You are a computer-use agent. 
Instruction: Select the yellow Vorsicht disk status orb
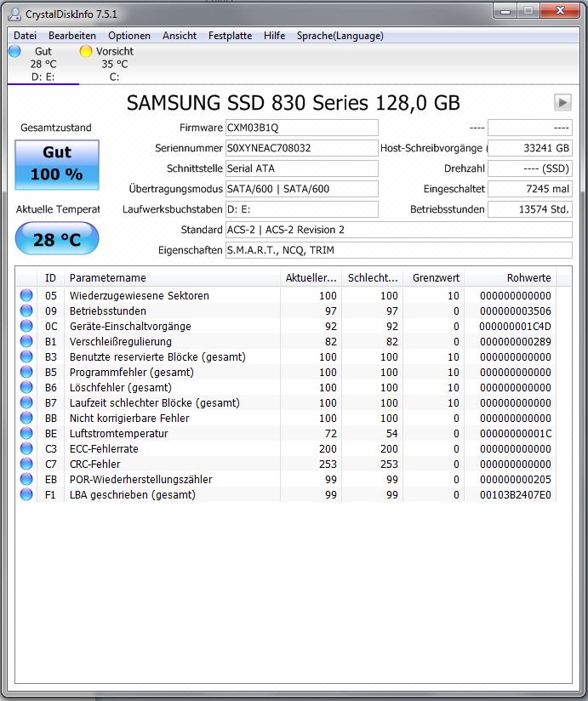coord(85,51)
